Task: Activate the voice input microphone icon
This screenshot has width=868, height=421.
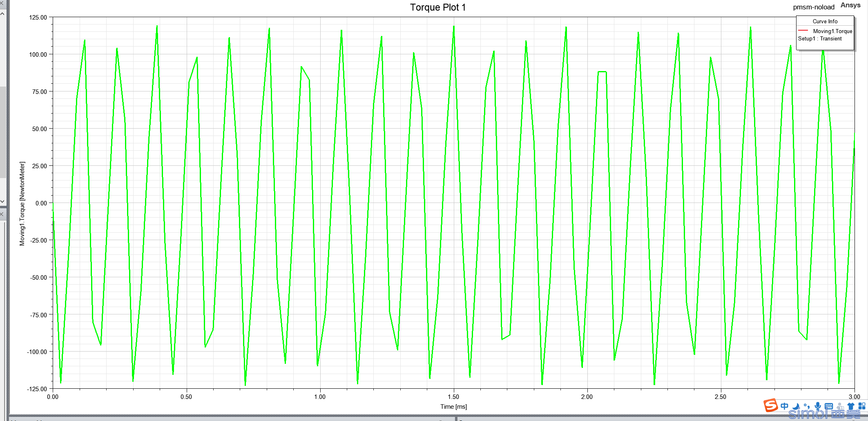Action: pyautogui.click(x=817, y=406)
